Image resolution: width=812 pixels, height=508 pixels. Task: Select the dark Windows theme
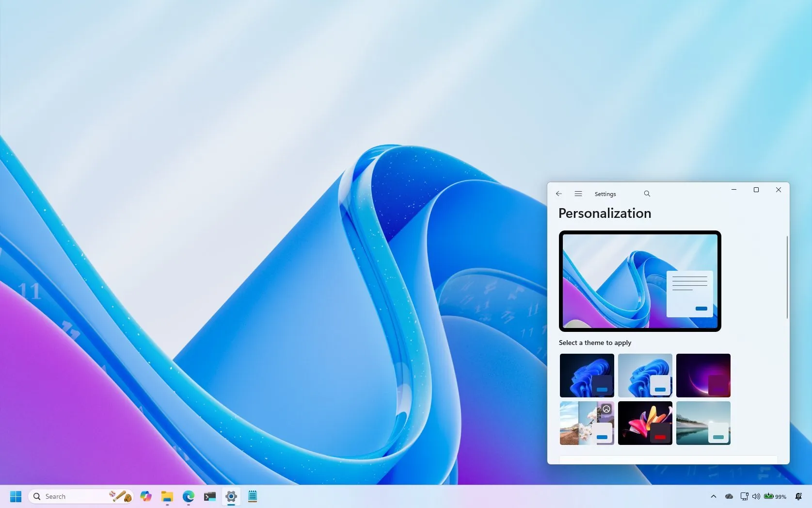point(587,375)
